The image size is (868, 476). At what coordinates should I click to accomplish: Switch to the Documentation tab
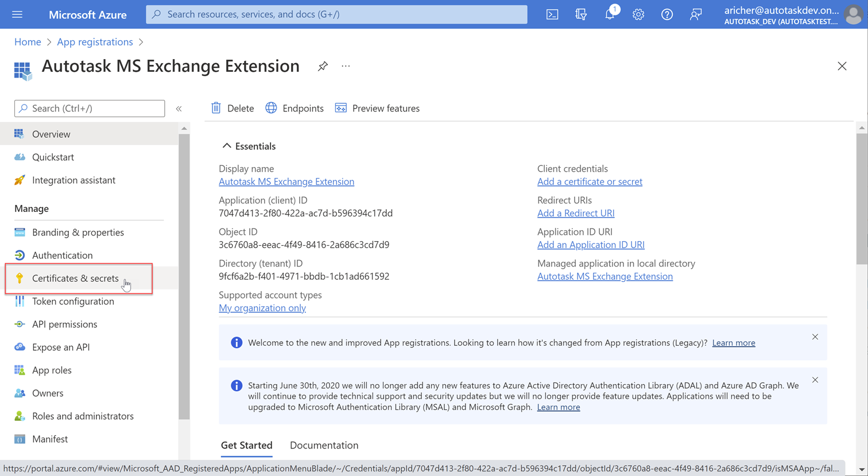[x=324, y=445]
